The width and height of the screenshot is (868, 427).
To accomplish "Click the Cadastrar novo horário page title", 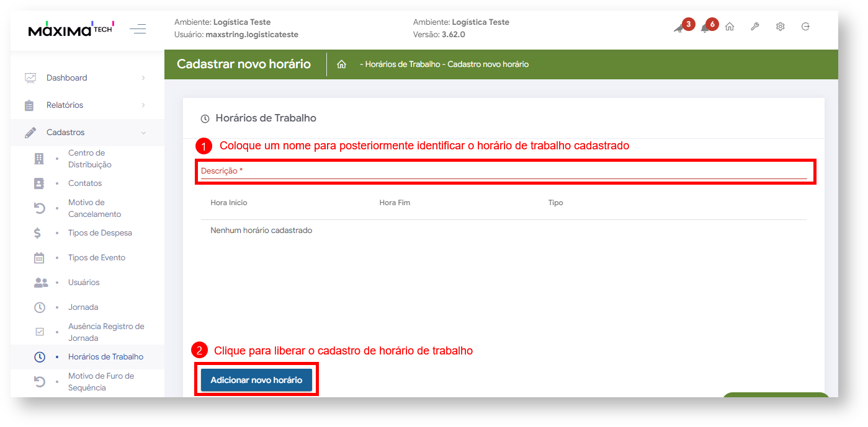I will coord(244,64).
